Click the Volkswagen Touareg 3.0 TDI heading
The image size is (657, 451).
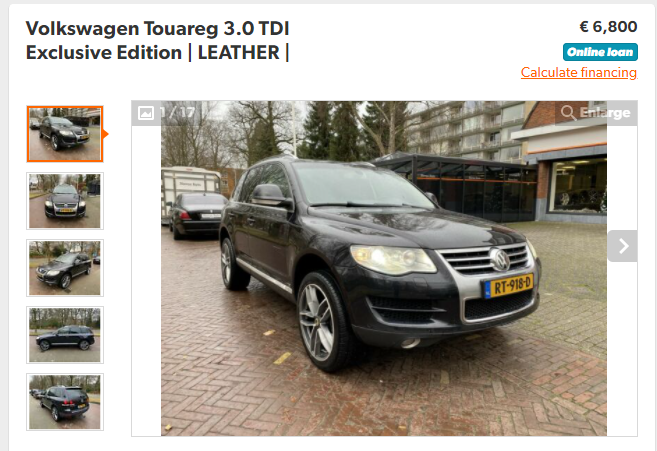158,29
